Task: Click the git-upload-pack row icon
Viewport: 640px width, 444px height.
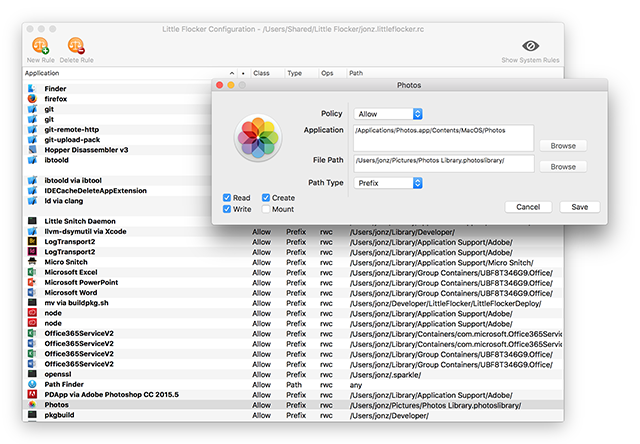Action: coord(32,140)
